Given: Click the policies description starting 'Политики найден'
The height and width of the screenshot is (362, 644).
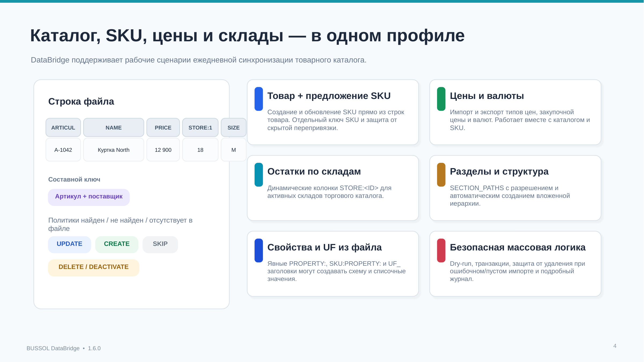Looking at the screenshot, I should click(x=120, y=224).
